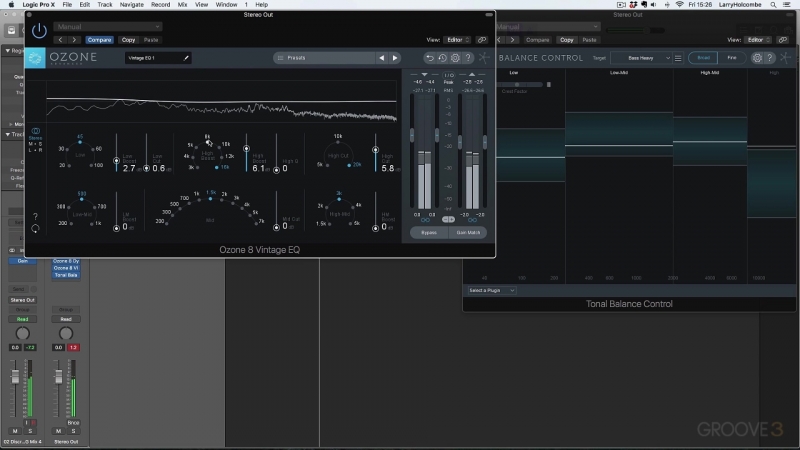
Task: Open the Ozone undo history icon
Action: coord(442,58)
